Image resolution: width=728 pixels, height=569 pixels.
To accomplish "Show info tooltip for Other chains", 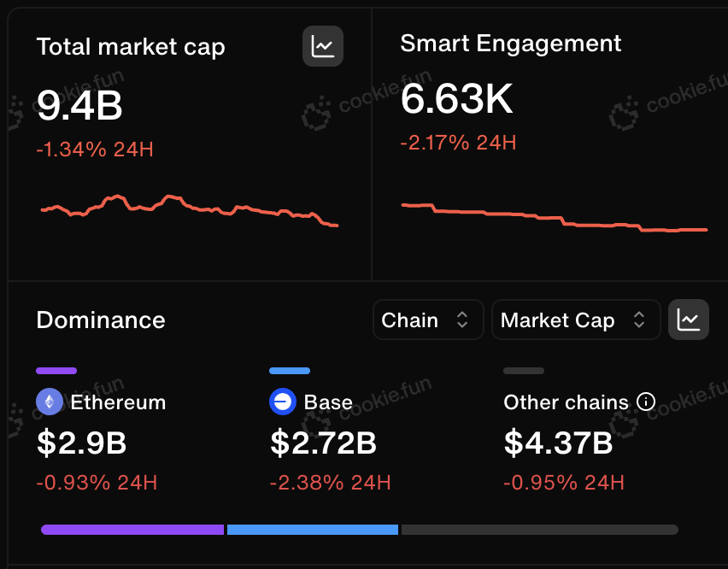I will [x=645, y=402].
